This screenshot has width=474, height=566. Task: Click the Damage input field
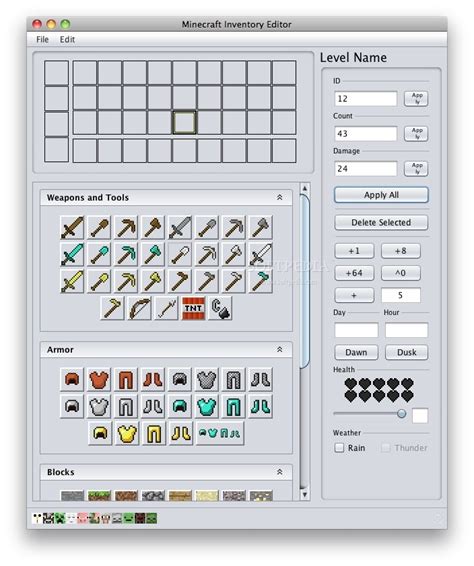[366, 169]
